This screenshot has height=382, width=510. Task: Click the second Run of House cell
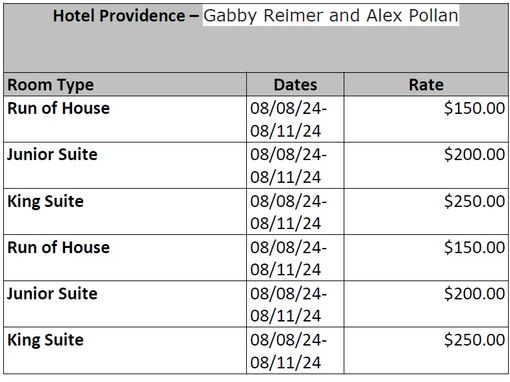pos(125,258)
